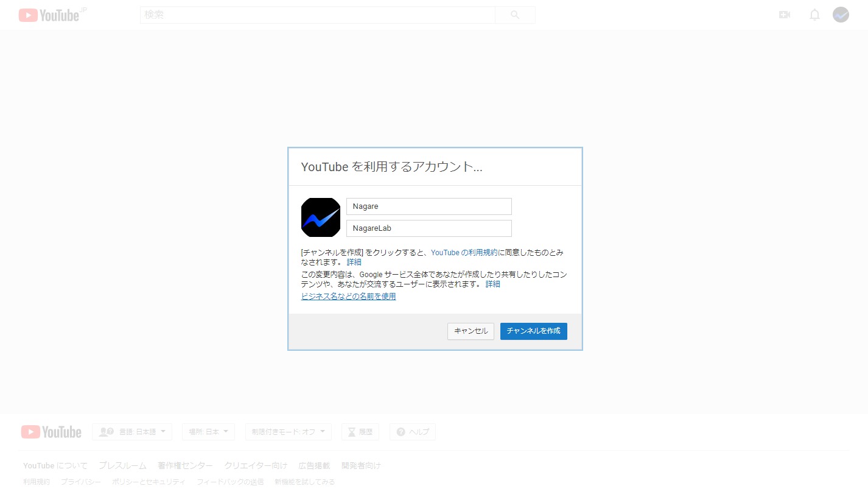
Task: Click the YouTube logo in the header
Action: coord(49,15)
